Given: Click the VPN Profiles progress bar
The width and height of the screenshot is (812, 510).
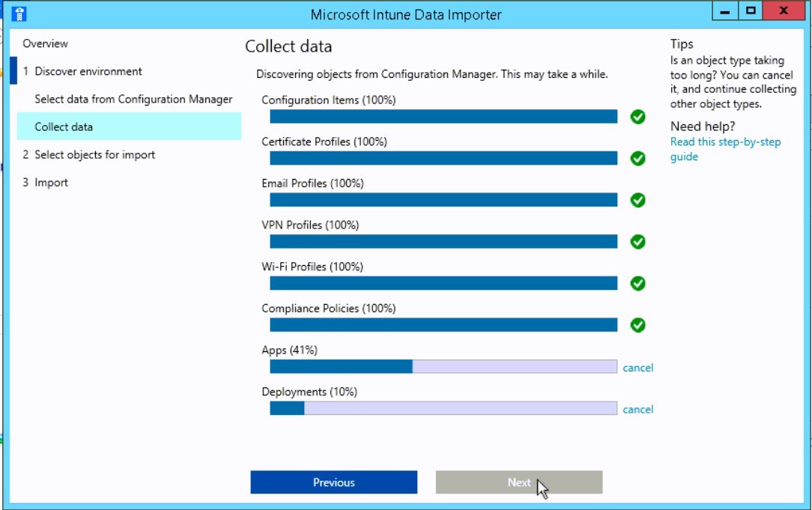Looking at the screenshot, I should click(x=443, y=241).
